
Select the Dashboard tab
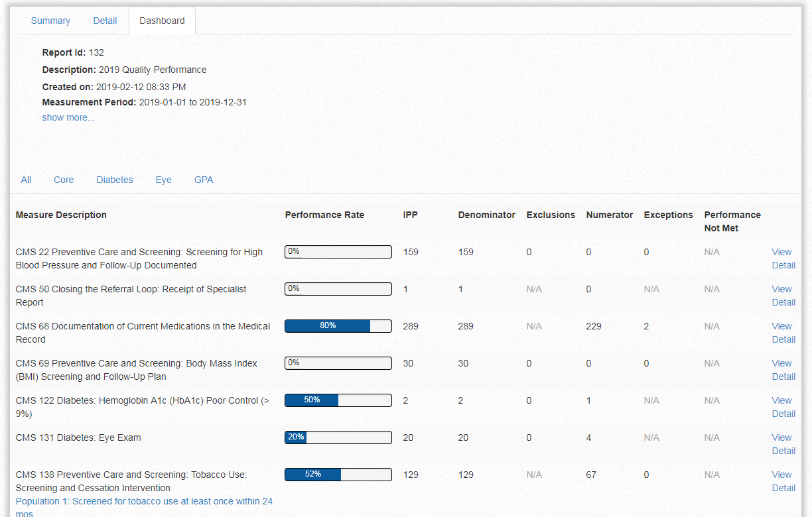162,21
